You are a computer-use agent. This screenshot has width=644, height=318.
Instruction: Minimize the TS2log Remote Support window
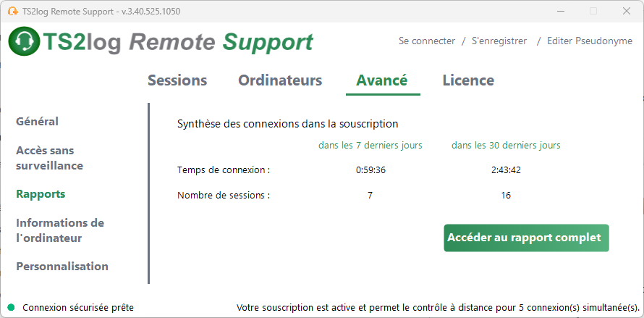tap(559, 12)
